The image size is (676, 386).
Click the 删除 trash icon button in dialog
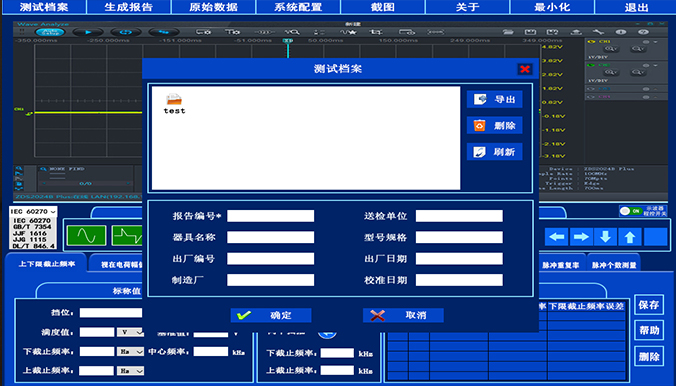[x=494, y=126]
